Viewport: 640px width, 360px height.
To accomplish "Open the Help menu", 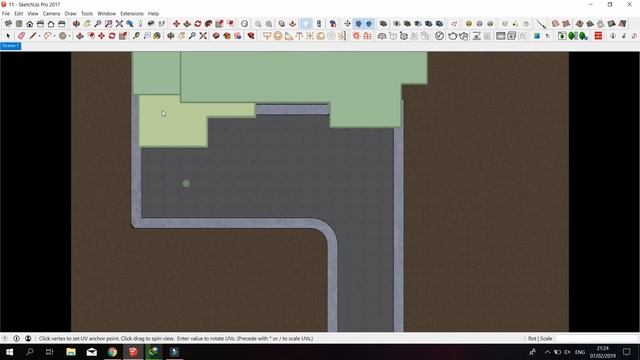I will pos(153,13).
